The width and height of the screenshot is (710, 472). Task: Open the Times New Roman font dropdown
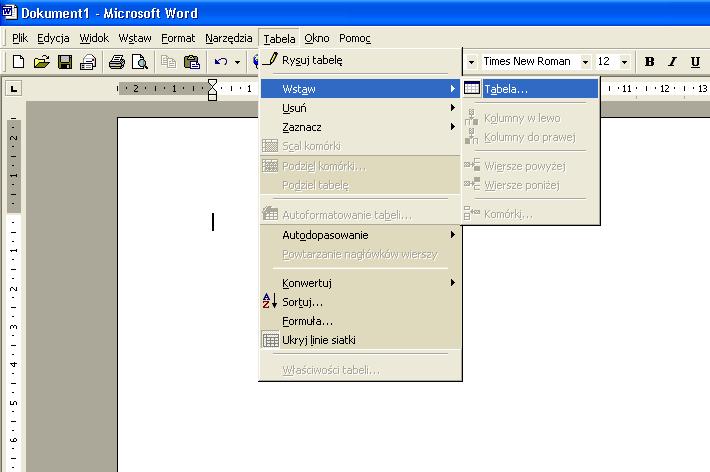coord(585,62)
